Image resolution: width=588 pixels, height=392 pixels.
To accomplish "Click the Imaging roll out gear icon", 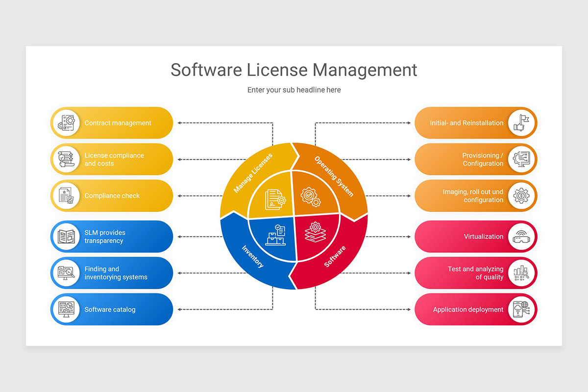I will click(x=521, y=196).
